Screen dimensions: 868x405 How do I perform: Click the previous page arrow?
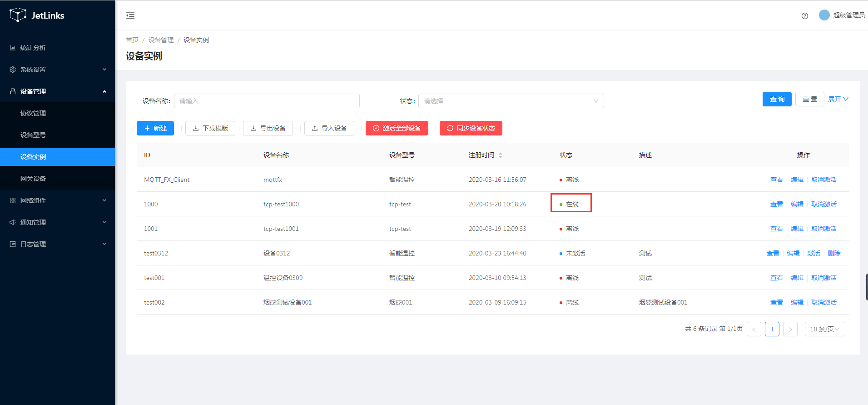click(754, 329)
